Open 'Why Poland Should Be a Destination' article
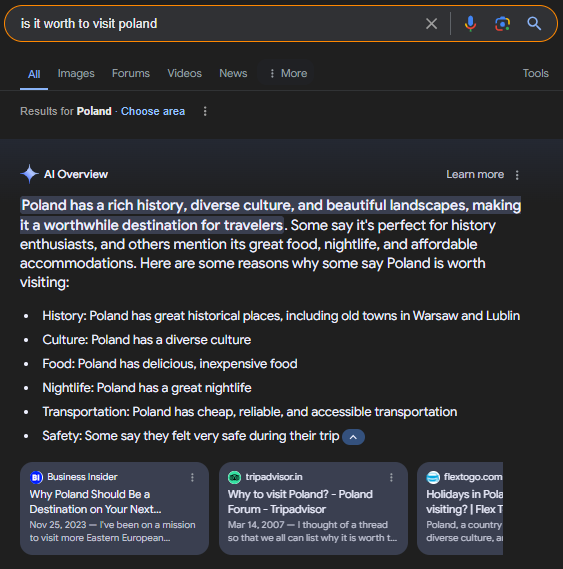The width and height of the screenshot is (563, 569). (x=95, y=502)
